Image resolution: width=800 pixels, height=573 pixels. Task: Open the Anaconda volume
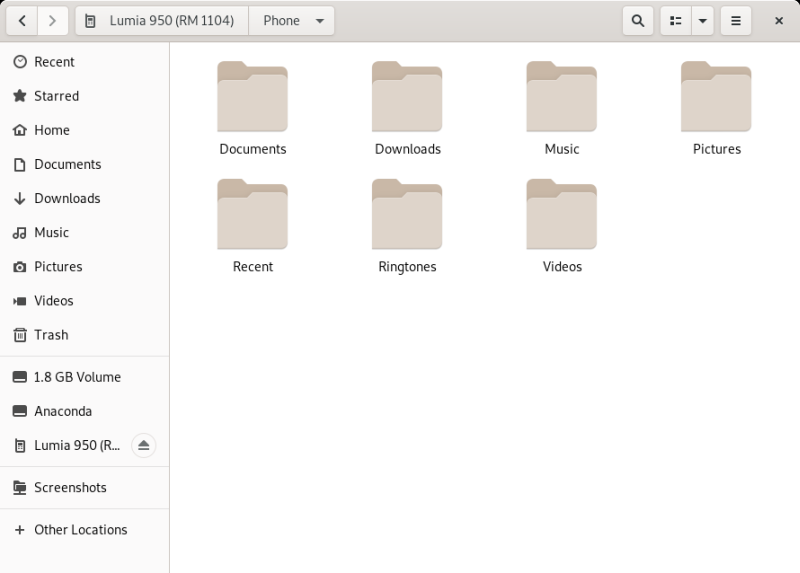coord(63,411)
